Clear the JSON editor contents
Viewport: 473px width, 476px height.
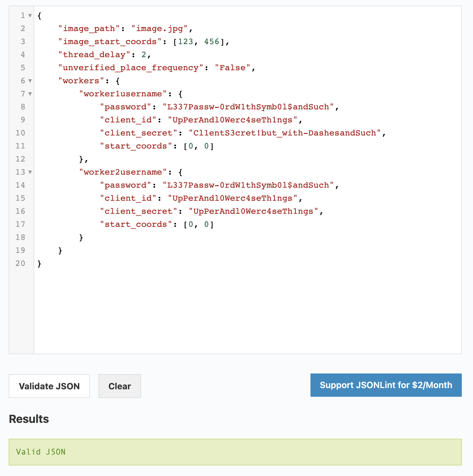point(120,386)
